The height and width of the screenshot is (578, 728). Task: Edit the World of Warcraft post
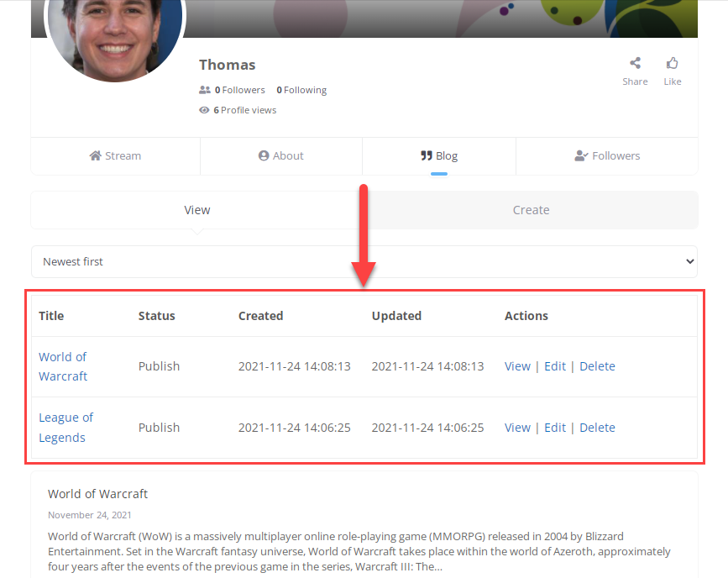(x=555, y=366)
